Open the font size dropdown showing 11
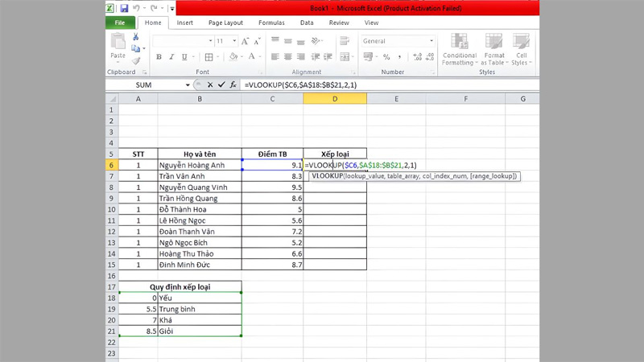 coord(234,41)
